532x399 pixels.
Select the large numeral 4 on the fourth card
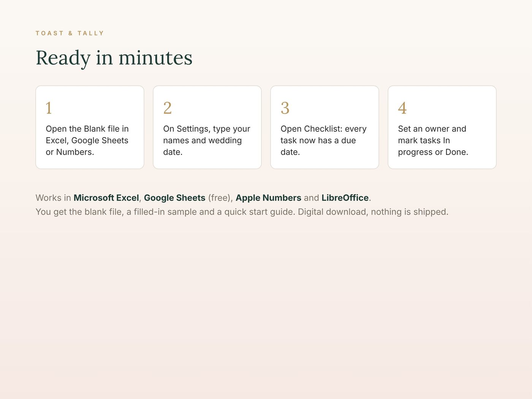[x=402, y=108]
